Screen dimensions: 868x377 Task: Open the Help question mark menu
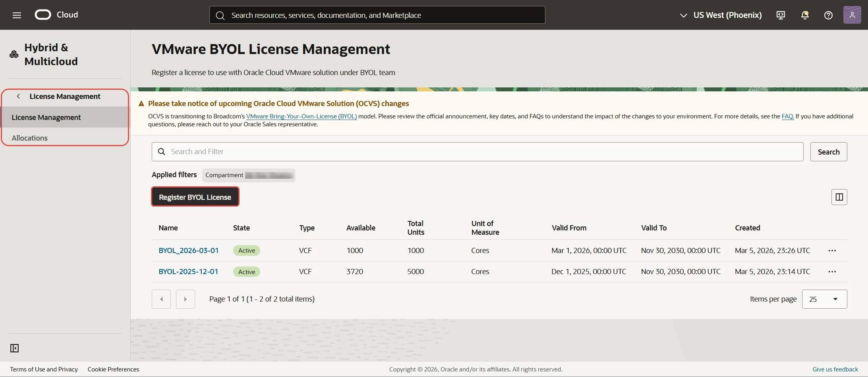[828, 15]
